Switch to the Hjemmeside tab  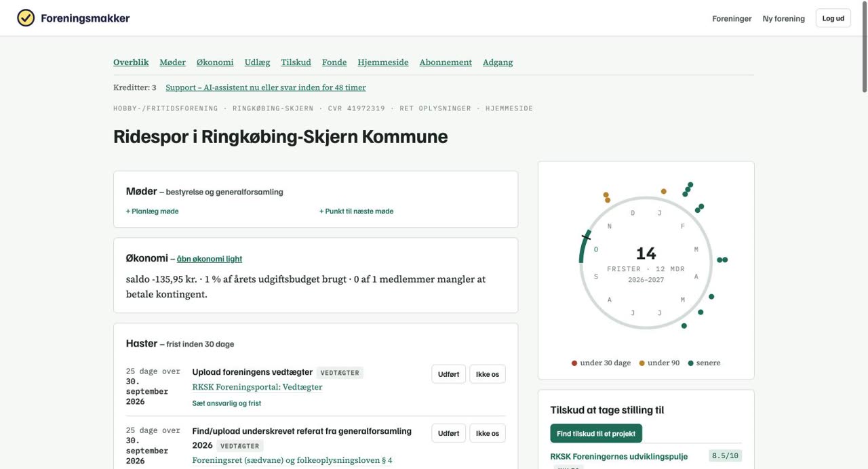tap(383, 62)
